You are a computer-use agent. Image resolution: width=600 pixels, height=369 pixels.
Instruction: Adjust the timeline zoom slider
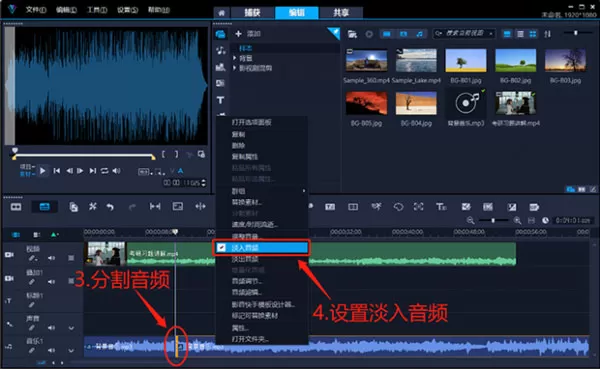tap(493, 220)
